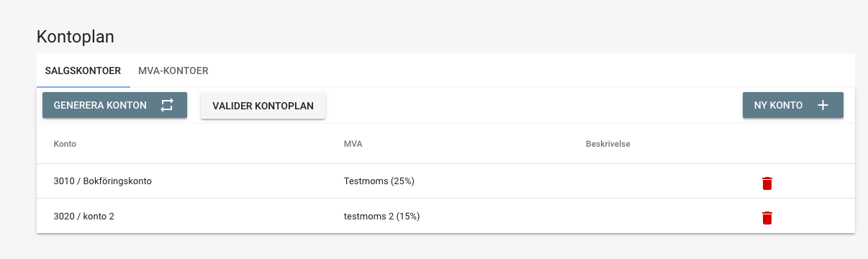Viewport: 868px width, 259px height.
Task: Sort by the Konto column header
Action: click(x=65, y=144)
